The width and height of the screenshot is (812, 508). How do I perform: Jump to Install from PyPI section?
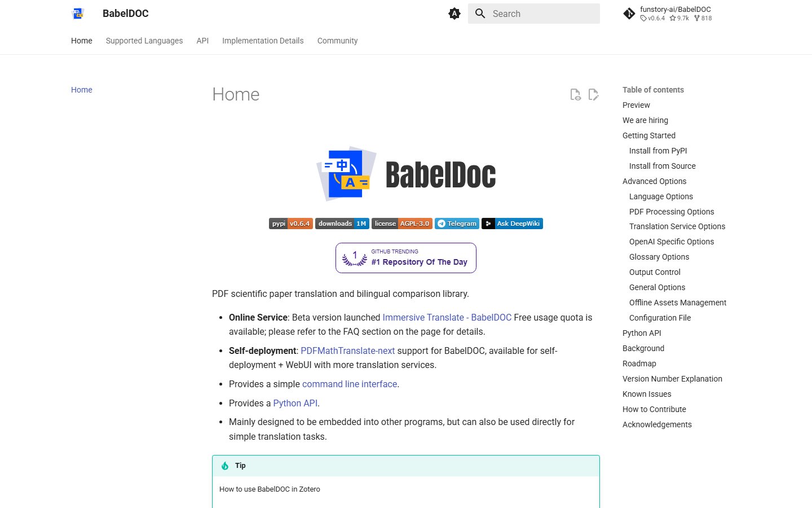(658, 151)
